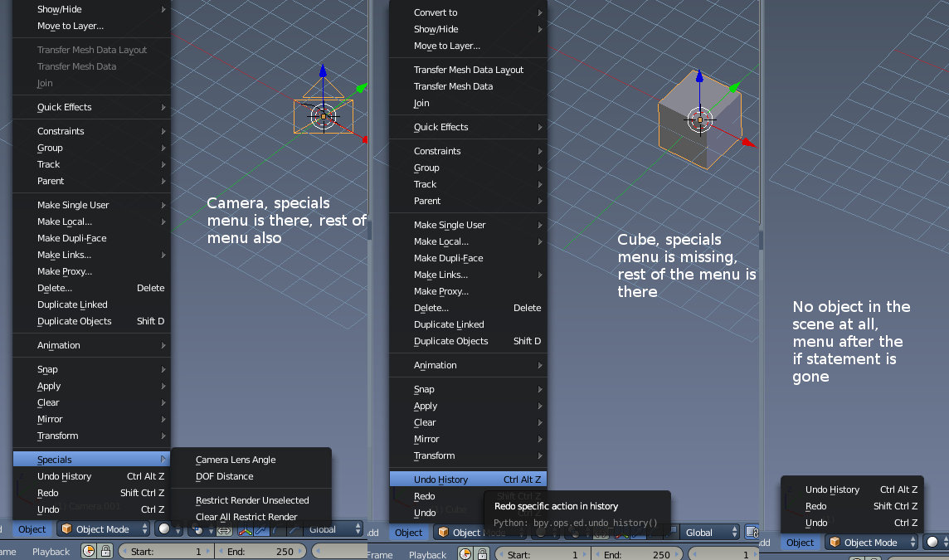Toggle the padlock button in middle timeline
The width and height of the screenshot is (949, 560).
pyautogui.click(x=484, y=553)
